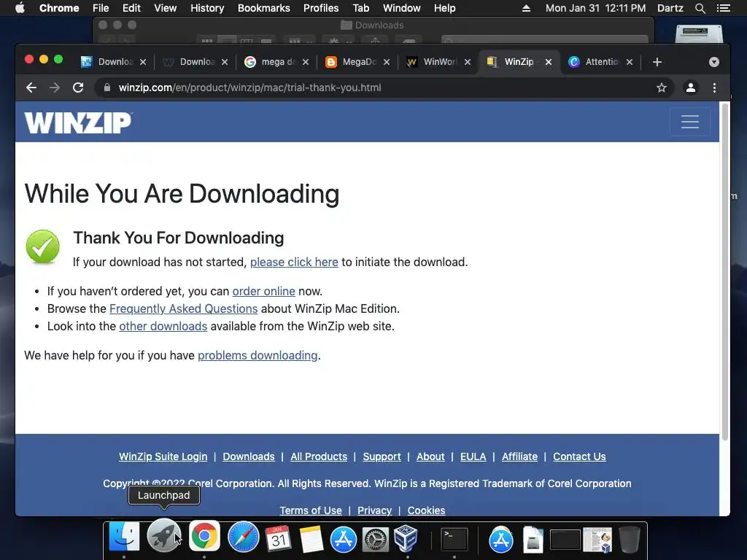Viewport: 747px width, 560px height.
Task: Open Calendar from the Dock
Action: click(x=278, y=538)
